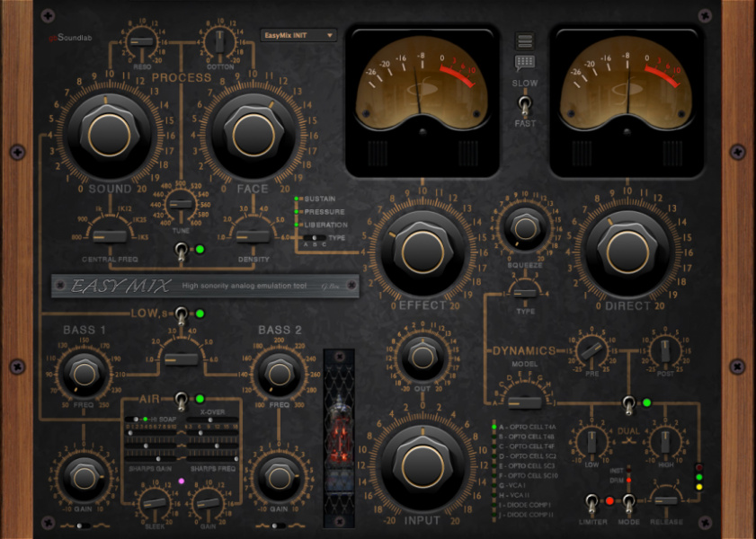Click the Bass 1 FREQ knob

(x=84, y=374)
